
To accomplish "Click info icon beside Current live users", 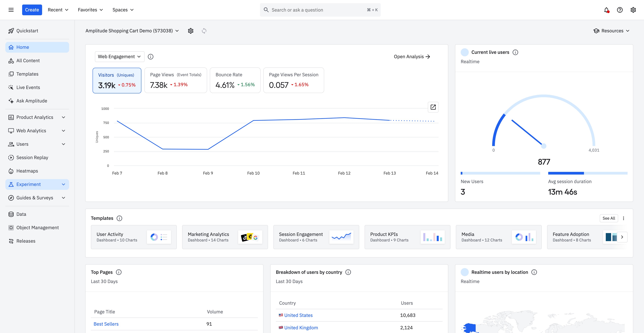I will coord(515,52).
